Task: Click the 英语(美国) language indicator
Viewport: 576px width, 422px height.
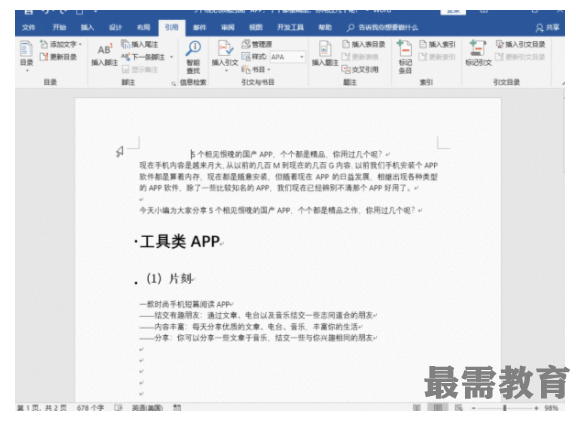Action: (147, 408)
